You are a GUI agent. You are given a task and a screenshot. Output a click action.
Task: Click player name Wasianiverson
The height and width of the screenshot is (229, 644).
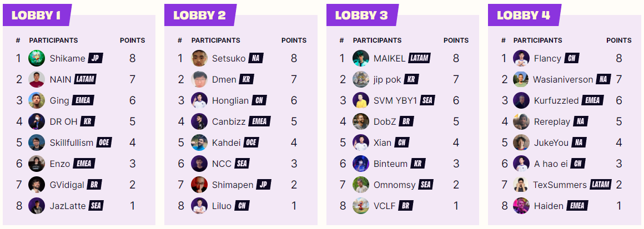[x=563, y=79]
